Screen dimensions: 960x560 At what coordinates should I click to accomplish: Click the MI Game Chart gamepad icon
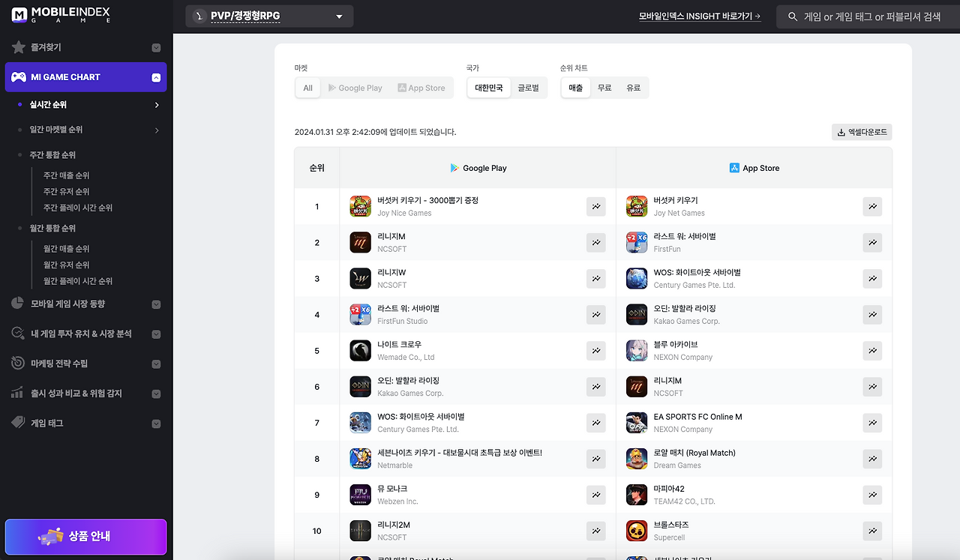(19, 77)
